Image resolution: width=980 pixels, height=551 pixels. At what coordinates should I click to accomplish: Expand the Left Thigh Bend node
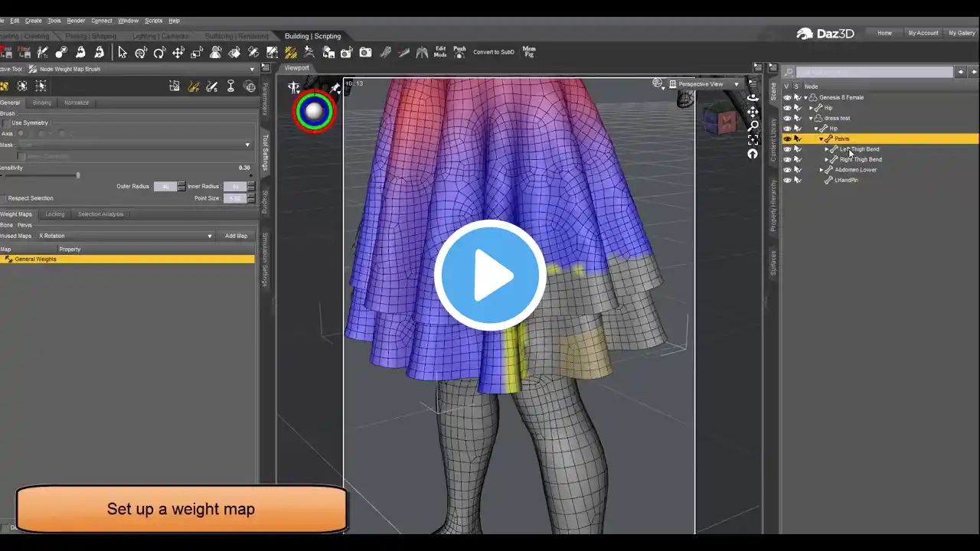pos(826,149)
